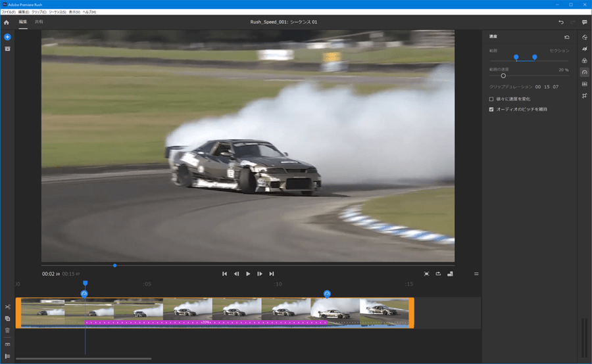Screen dimensions: 592x364
Task: Open the Crop and transform panel icon
Action: click(x=584, y=96)
